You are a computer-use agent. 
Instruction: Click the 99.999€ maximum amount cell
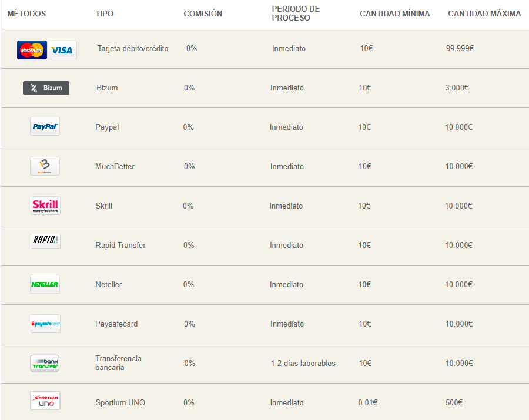click(460, 48)
